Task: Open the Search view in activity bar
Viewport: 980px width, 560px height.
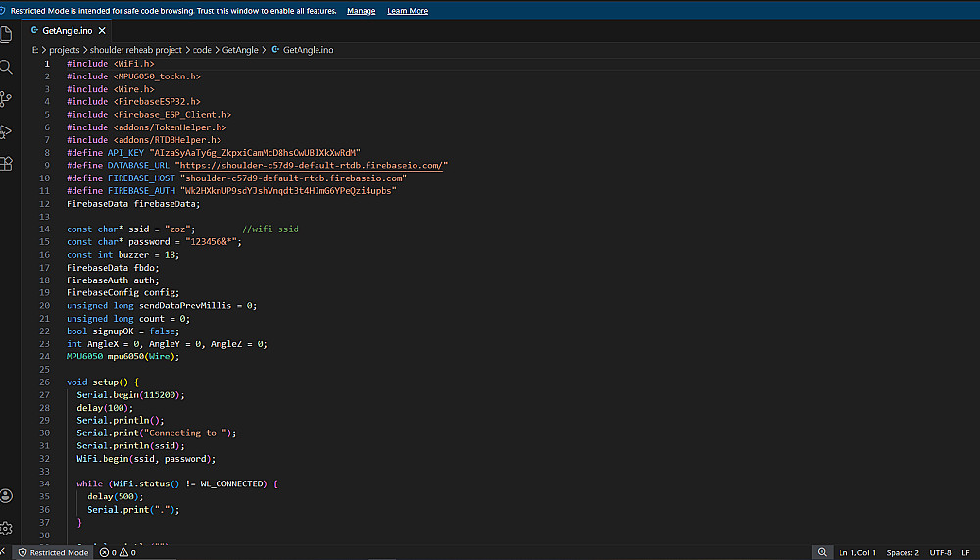Action: pyautogui.click(x=6, y=67)
